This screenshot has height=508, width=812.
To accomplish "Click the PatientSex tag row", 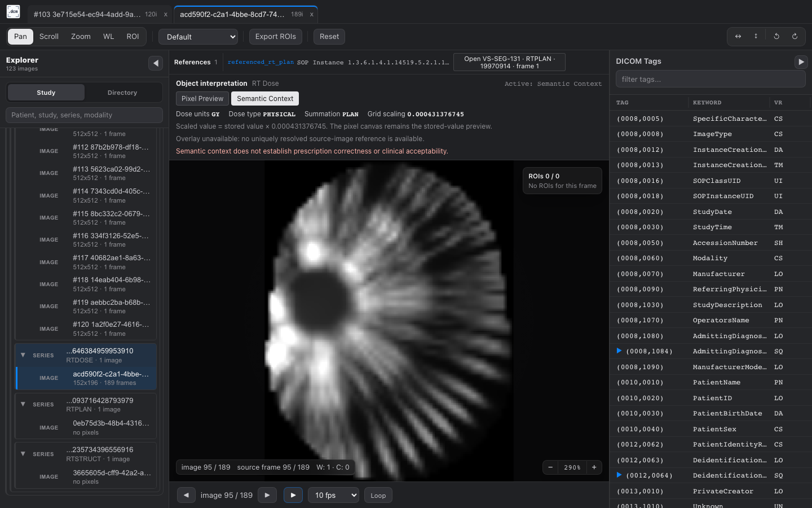I will coord(710,429).
